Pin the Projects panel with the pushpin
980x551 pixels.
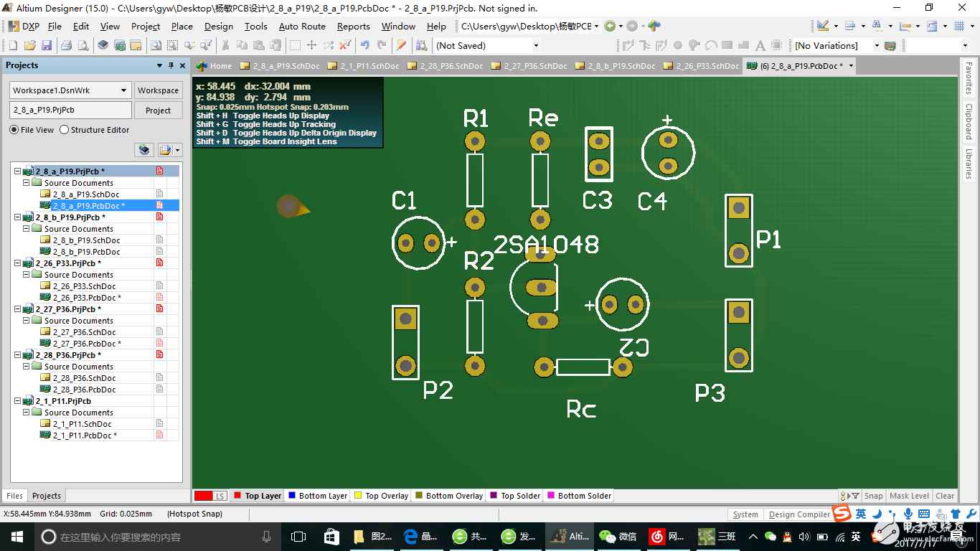(x=171, y=65)
